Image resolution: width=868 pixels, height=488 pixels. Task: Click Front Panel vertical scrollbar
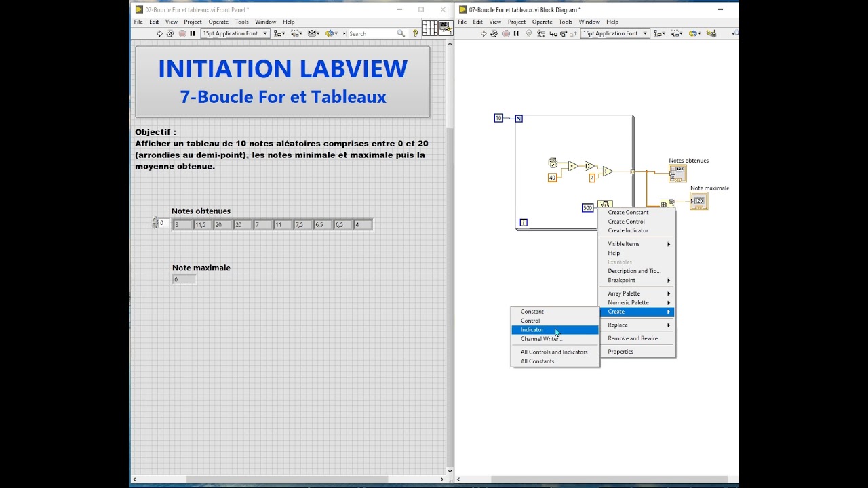pyautogui.click(x=449, y=256)
